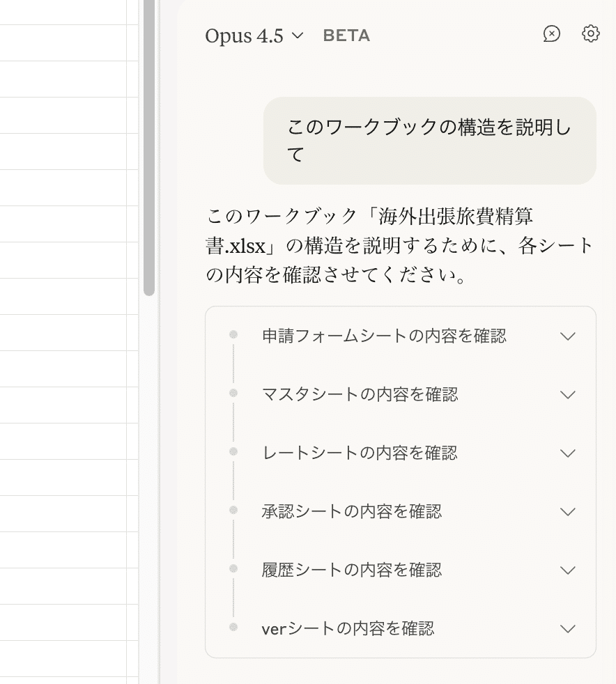Click the 履歴シートの内容を確認 step label
Image resolution: width=616 pixels, height=684 pixels.
(x=352, y=570)
